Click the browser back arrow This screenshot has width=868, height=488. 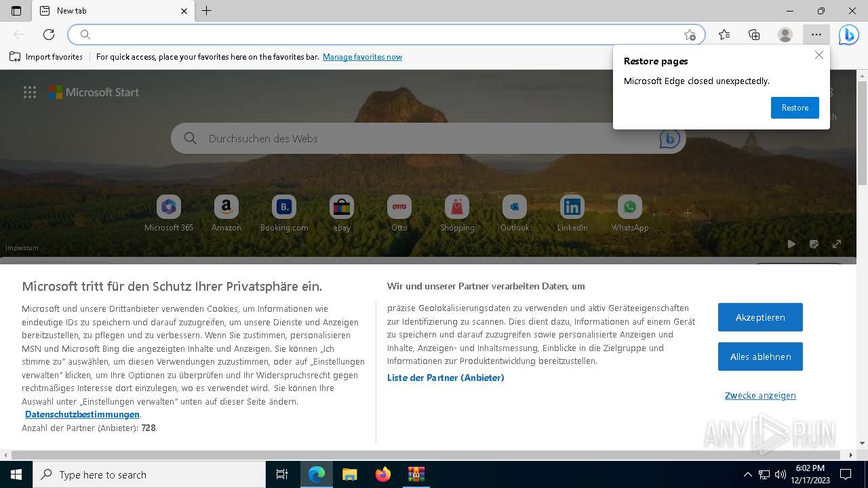(19, 35)
